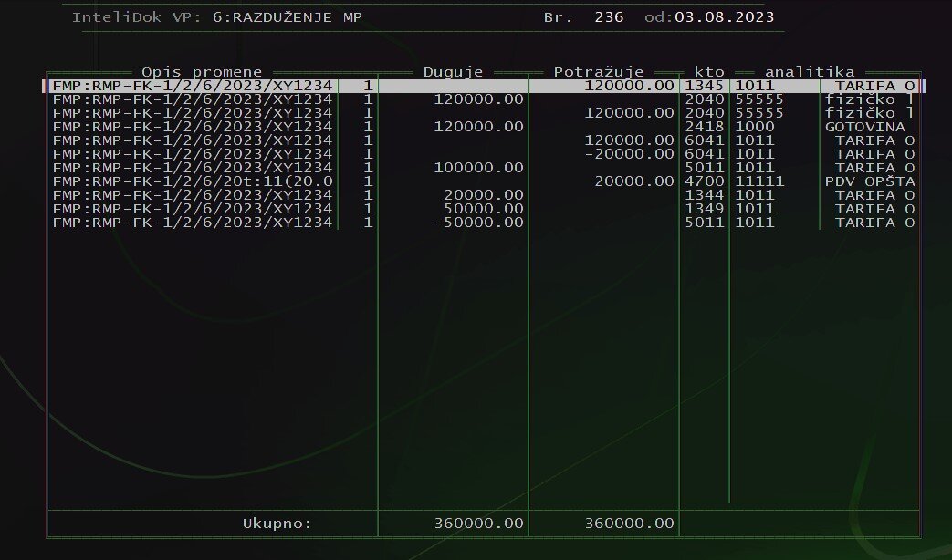Click the analitika column header
952x560 pixels.
810,72
